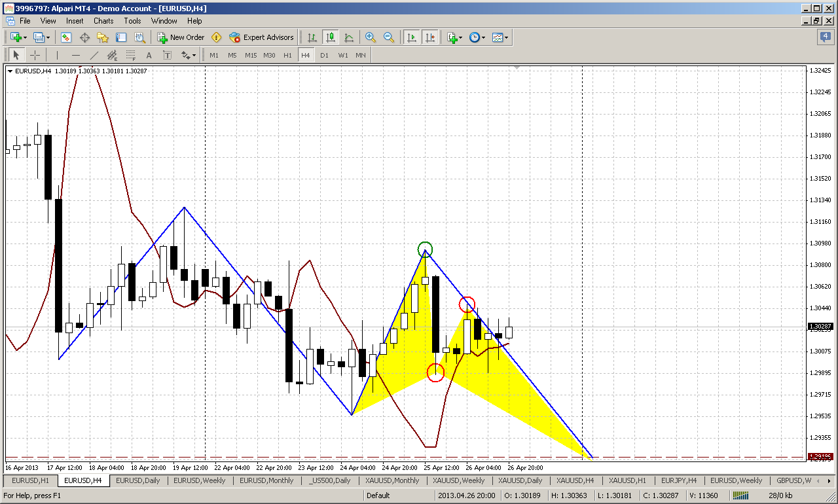The height and width of the screenshot is (504, 838).
Task: Switch to M30 timeframe
Action: 269,55
